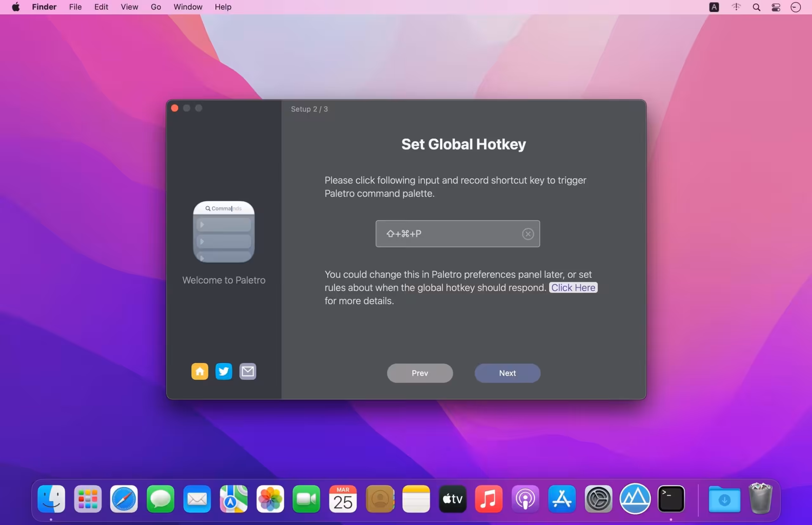
Task: Open the Paletro Twitter icon
Action: coord(224,371)
